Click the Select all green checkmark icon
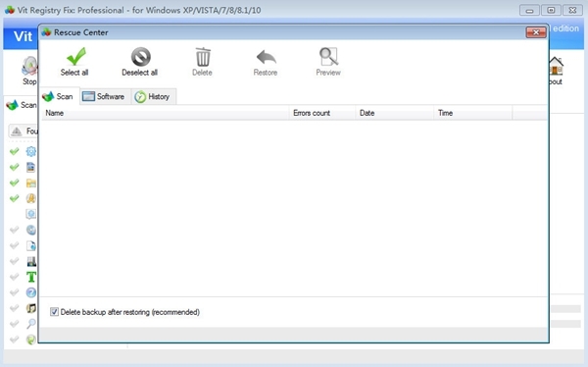The width and height of the screenshot is (588, 367). click(76, 56)
